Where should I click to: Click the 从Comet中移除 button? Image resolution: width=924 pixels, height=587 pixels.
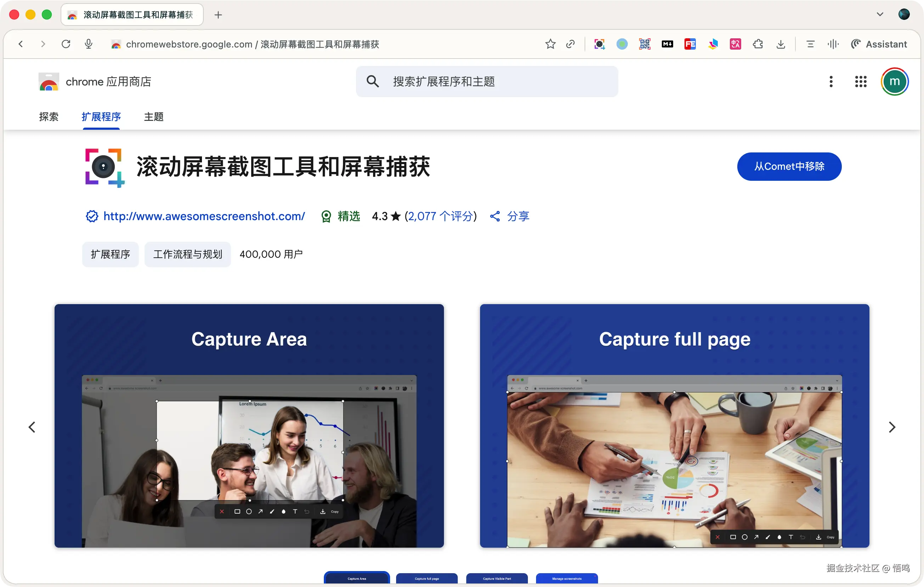pos(789,167)
